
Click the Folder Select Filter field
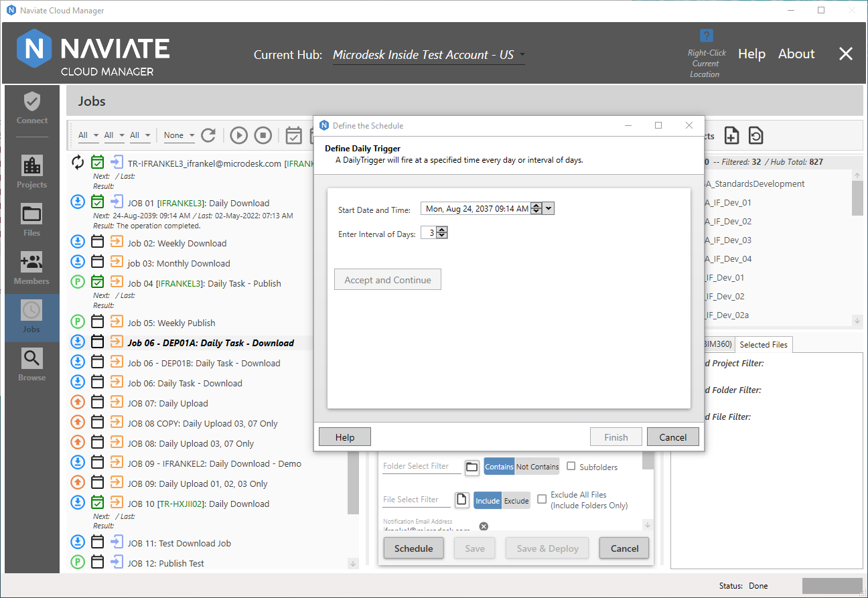422,466
